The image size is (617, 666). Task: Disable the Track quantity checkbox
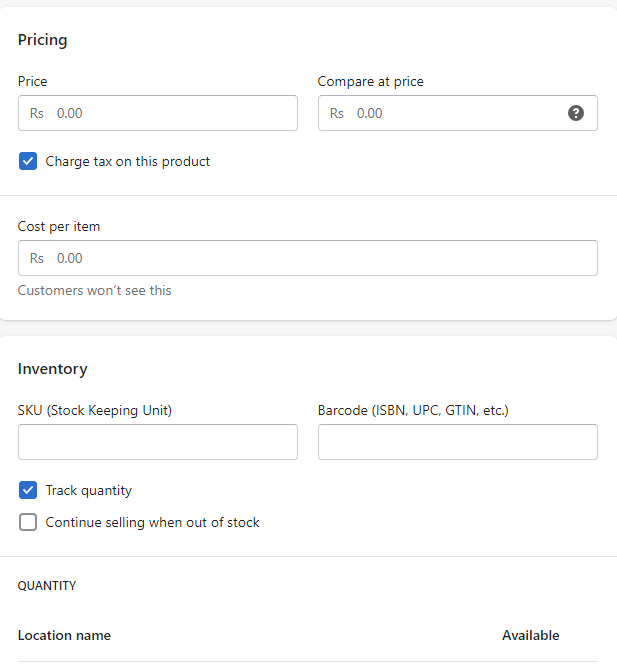pos(28,490)
